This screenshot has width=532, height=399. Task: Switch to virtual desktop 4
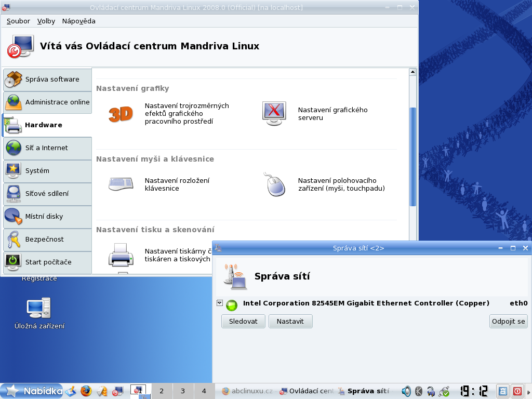[x=204, y=391]
